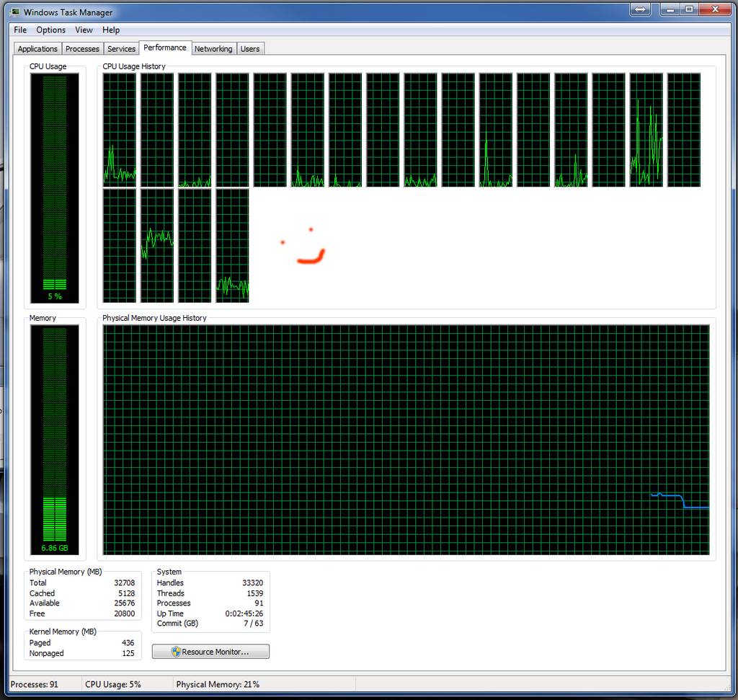This screenshot has height=700, width=738.
Task: Click the Available memory value 25676
Action: tap(124, 603)
